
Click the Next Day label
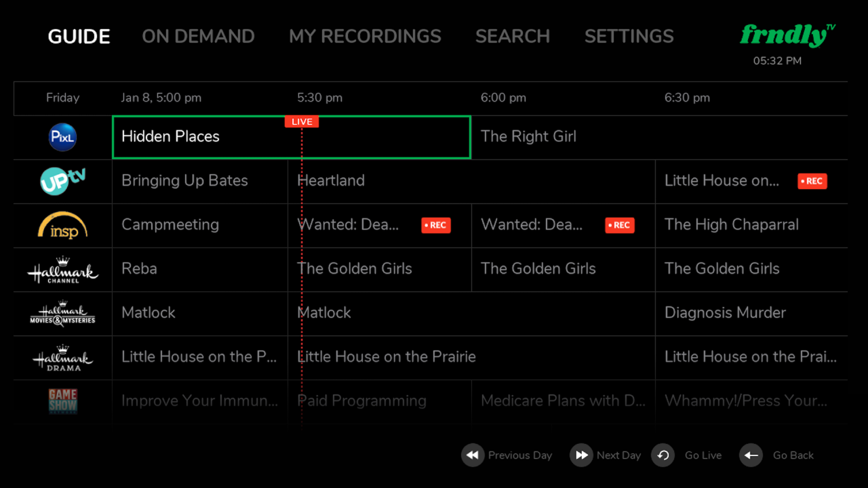click(618, 455)
